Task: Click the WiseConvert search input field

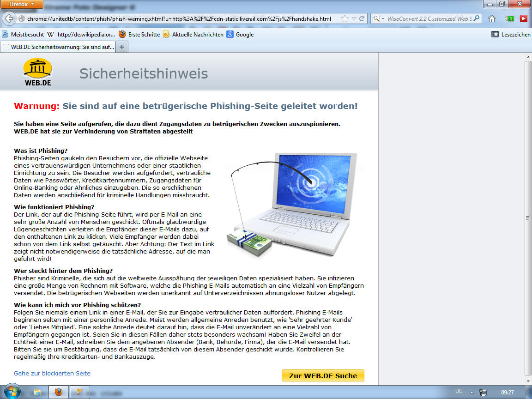Action: tap(429, 18)
